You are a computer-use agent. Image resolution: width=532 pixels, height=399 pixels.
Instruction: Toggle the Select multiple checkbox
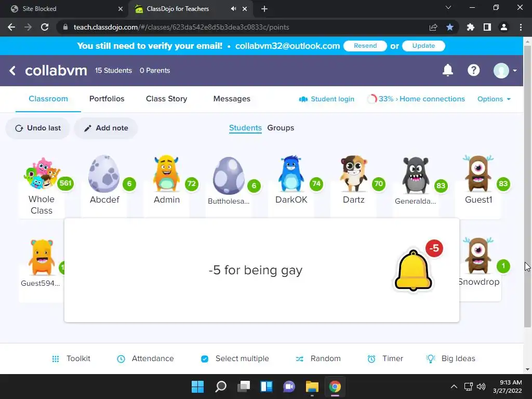205,358
